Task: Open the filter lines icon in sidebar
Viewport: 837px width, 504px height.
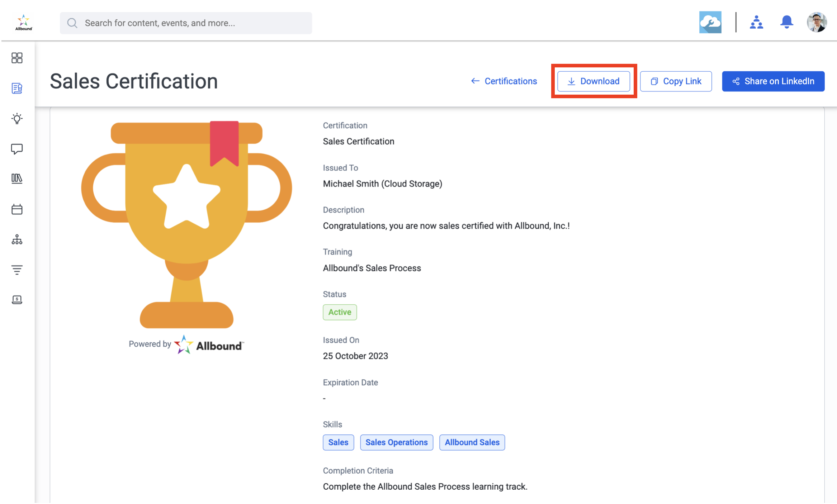Action: [17, 270]
